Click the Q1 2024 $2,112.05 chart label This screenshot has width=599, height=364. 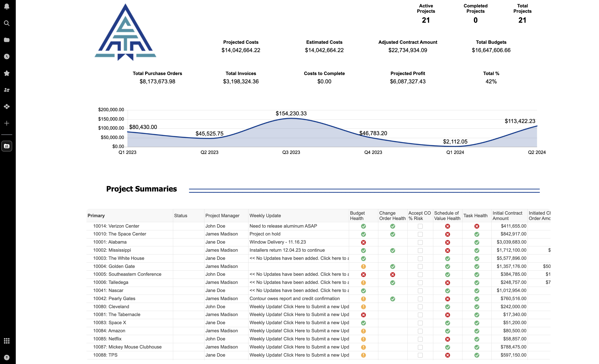(455, 141)
